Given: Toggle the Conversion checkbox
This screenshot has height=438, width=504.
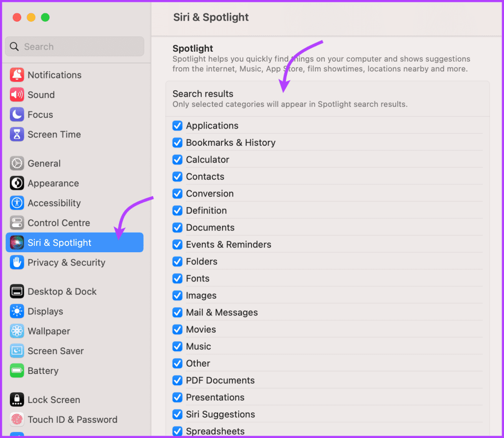Looking at the screenshot, I should click(177, 194).
